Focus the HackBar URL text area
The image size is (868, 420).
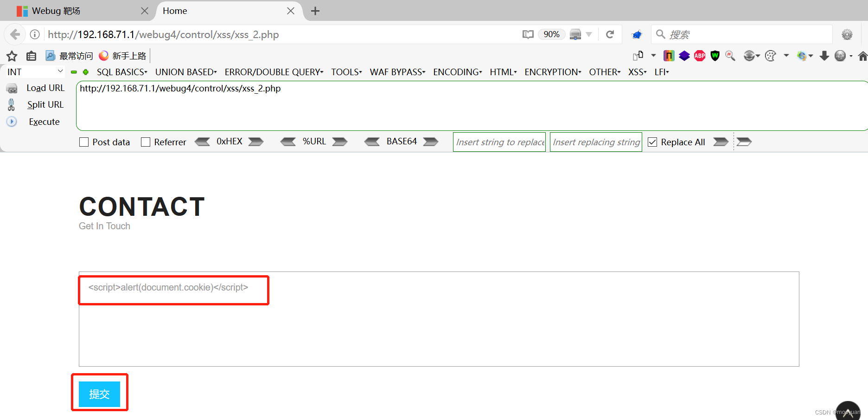(472, 106)
